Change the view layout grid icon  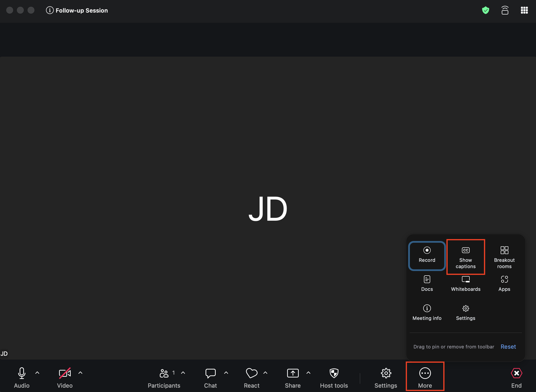[x=524, y=10]
